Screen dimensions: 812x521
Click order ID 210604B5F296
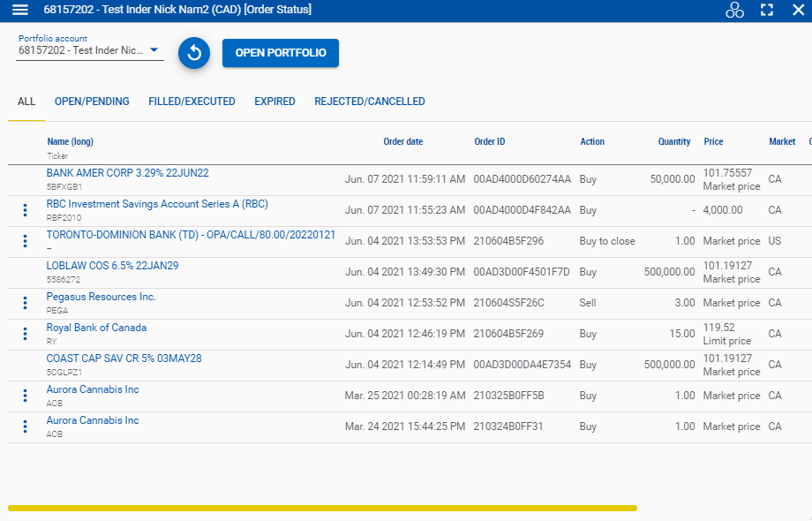(508, 241)
